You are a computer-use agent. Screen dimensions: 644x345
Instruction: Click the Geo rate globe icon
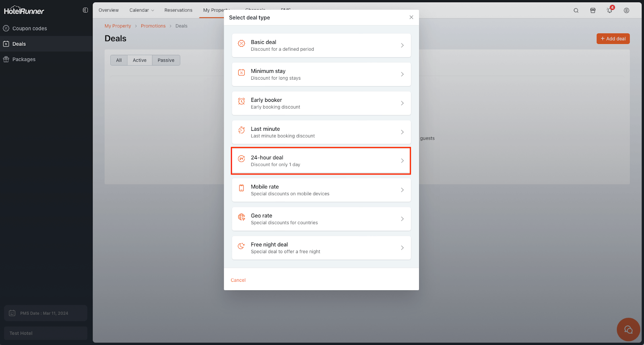coord(242,217)
